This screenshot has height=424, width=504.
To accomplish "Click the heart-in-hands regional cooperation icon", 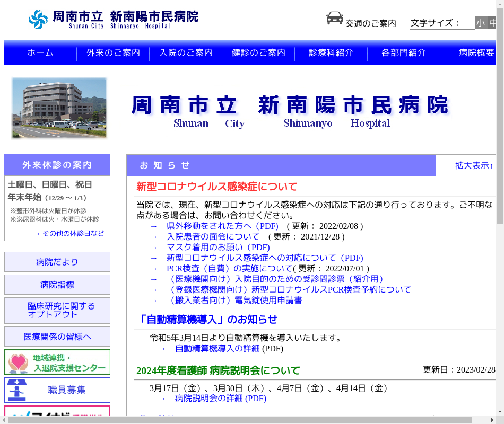I will pos(19,363).
